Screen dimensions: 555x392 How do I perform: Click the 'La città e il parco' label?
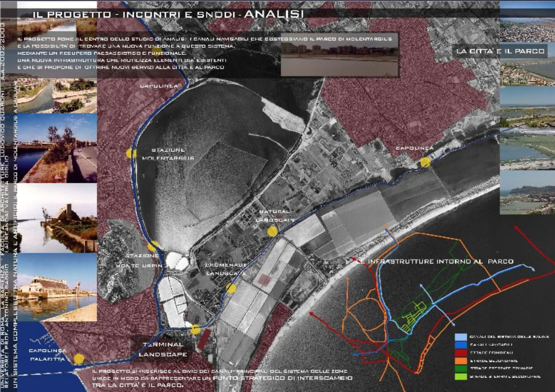[500, 51]
